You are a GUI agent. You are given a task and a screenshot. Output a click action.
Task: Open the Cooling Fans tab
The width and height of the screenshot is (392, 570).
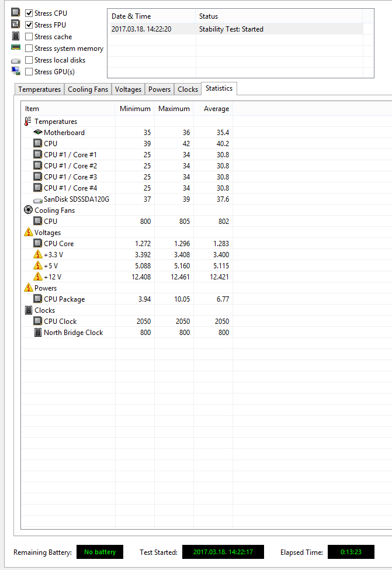pyautogui.click(x=88, y=89)
